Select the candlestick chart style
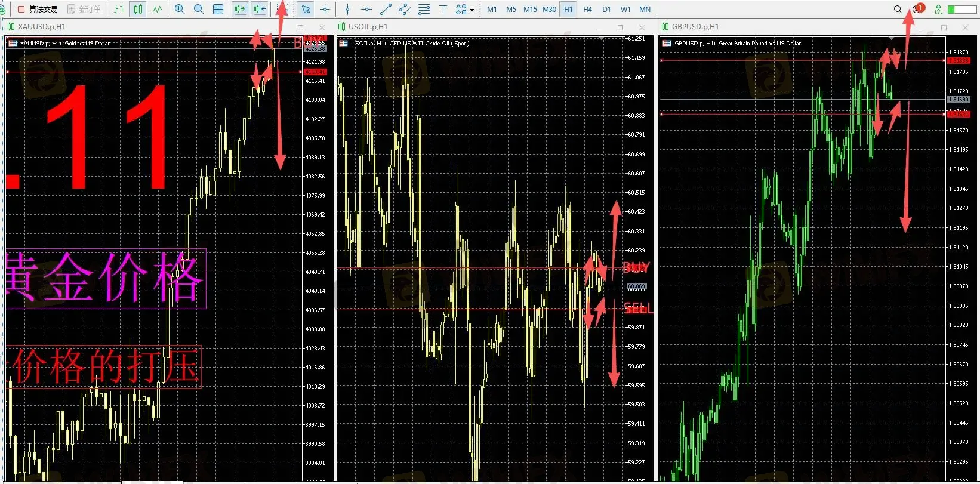Screen dimensions: 980x484 pyautogui.click(x=138, y=9)
